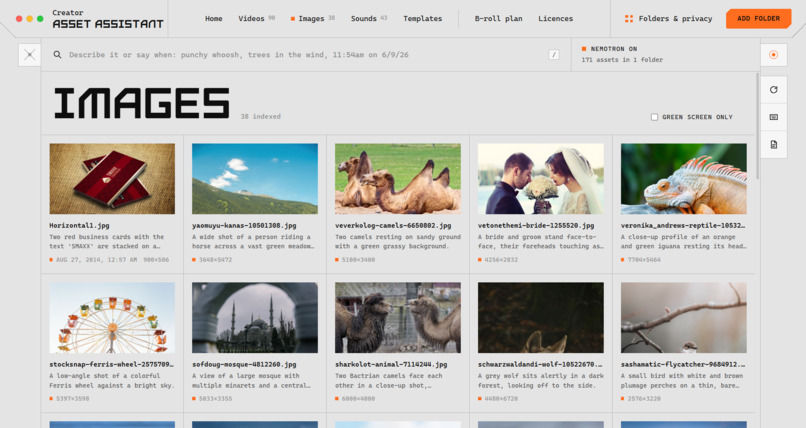Select the Images tab
This screenshot has width=806, height=428.
click(x=313, y=18)
